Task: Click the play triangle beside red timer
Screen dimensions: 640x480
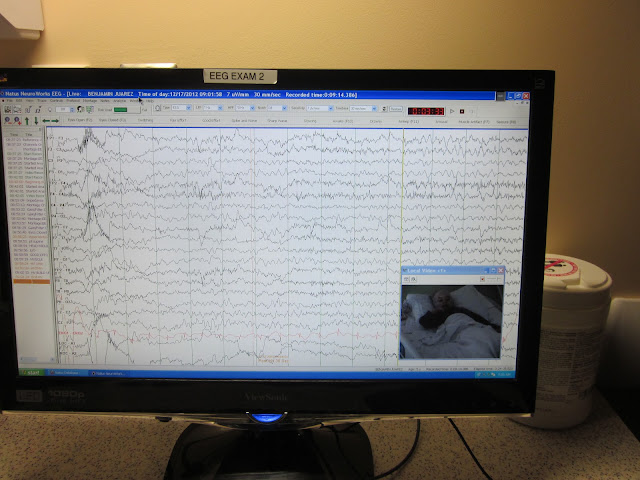Action: tap(452, 111)
